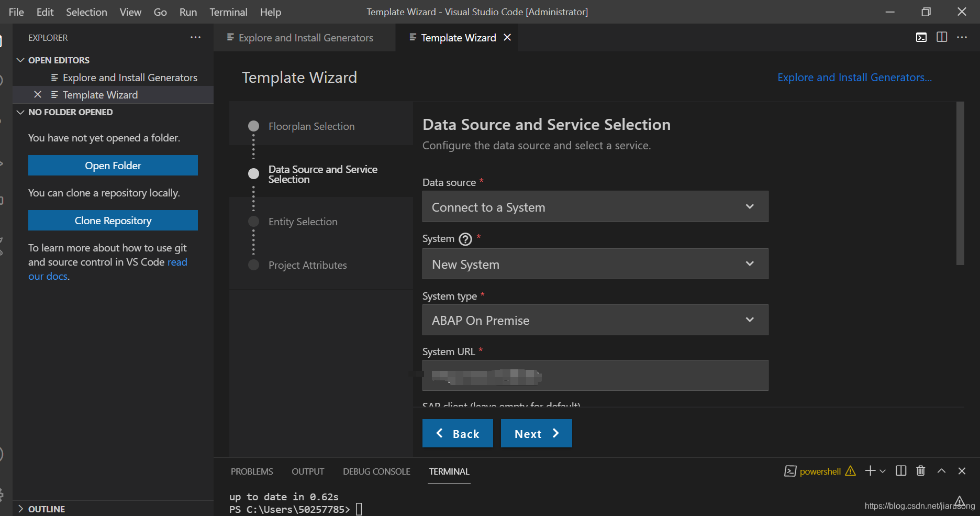
Task: Proceed with the Next button
Action: coord(536,433)
